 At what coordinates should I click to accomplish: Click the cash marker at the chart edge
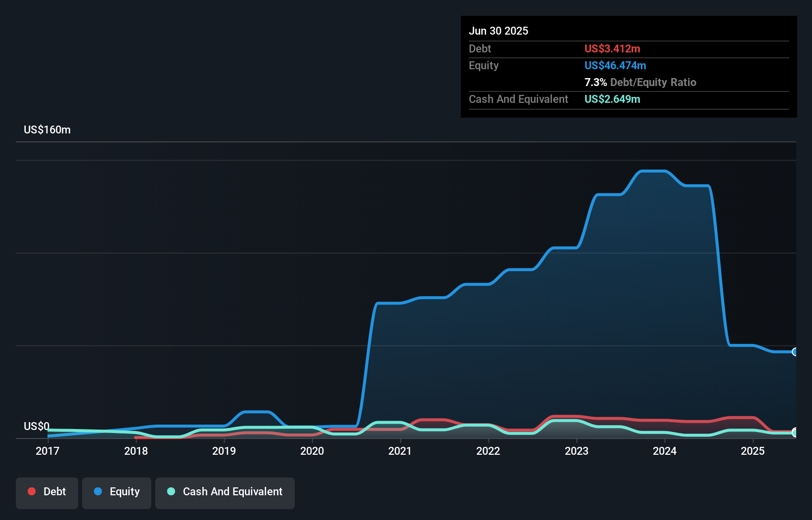(x=794, y=432)
